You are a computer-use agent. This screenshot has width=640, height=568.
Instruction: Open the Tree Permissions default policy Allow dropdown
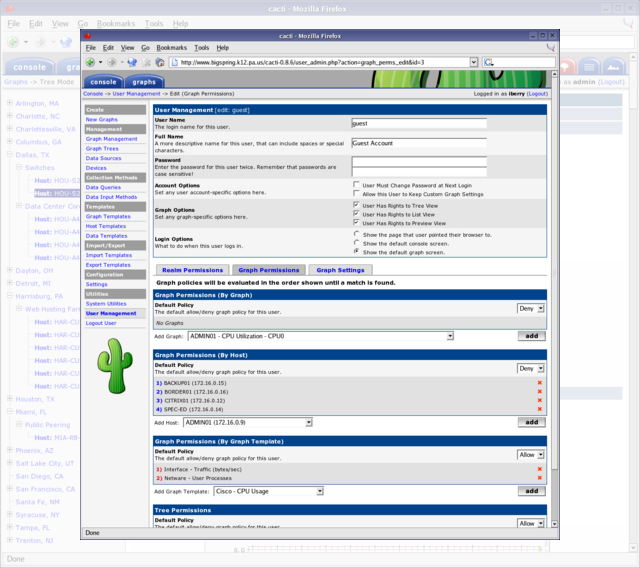point(531,523)
